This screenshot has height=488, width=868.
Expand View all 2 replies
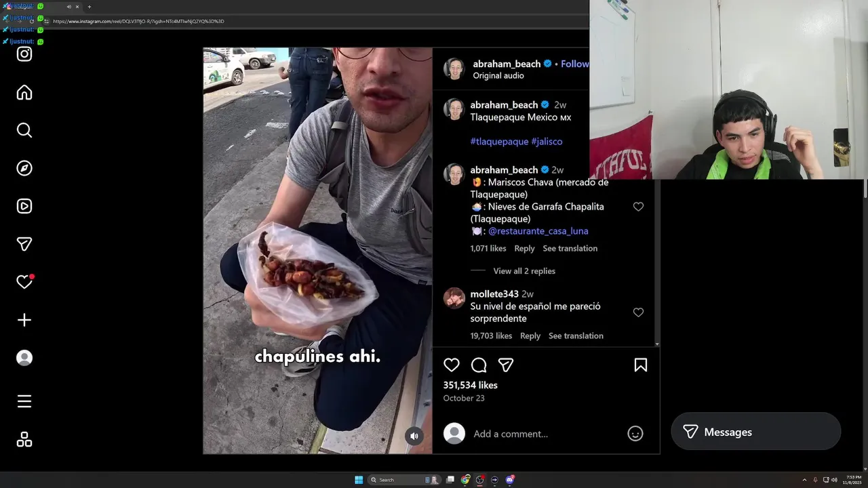click(x=524, y=271)
